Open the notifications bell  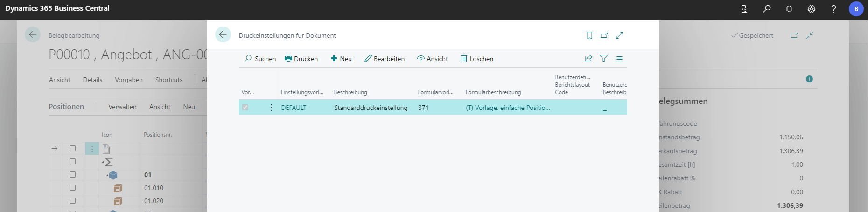coord(789,9)
